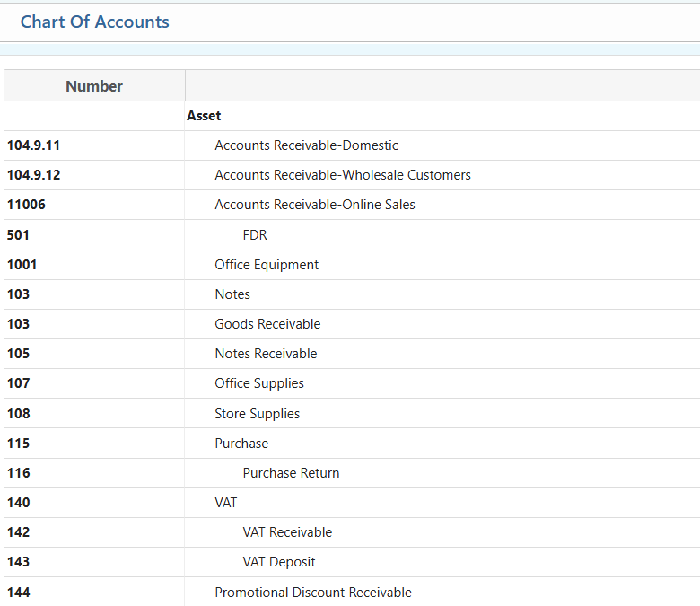Open the VAT Receivable sub-account
Viewport: 700px width, 606px height.
tap(287, 532)
